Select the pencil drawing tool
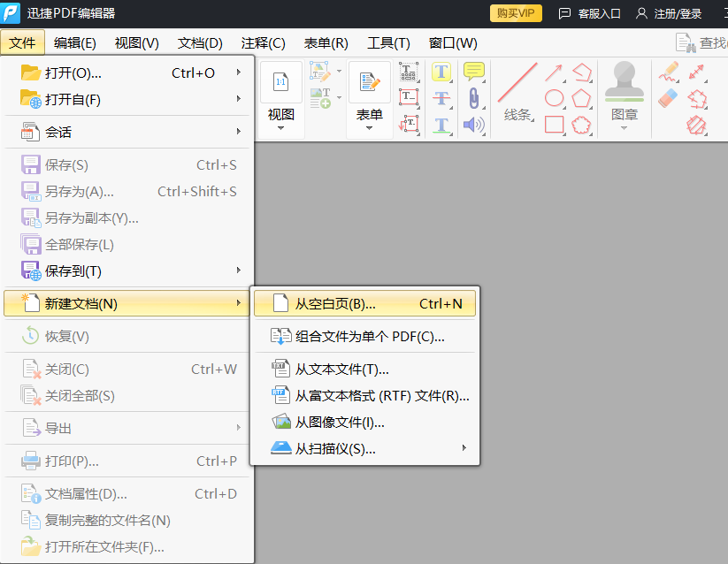Viewport: 728px width, 564px height. coord(669,72)
